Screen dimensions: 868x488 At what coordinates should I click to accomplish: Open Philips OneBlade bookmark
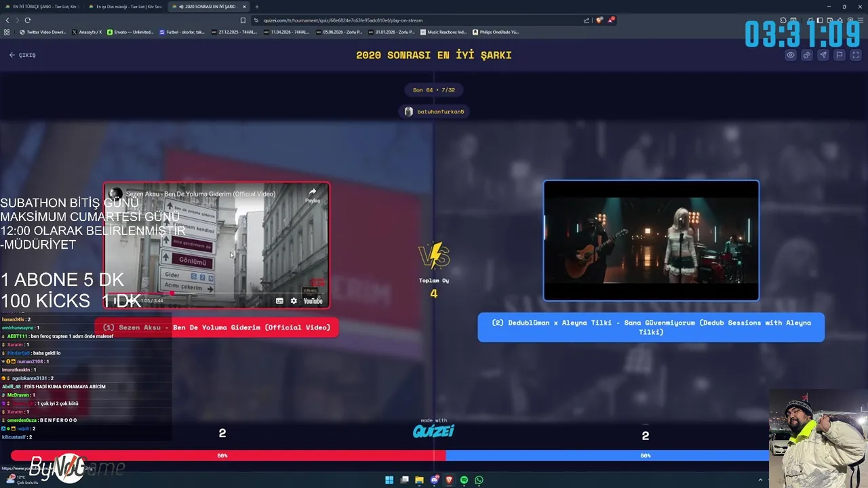tap(496, 32)
